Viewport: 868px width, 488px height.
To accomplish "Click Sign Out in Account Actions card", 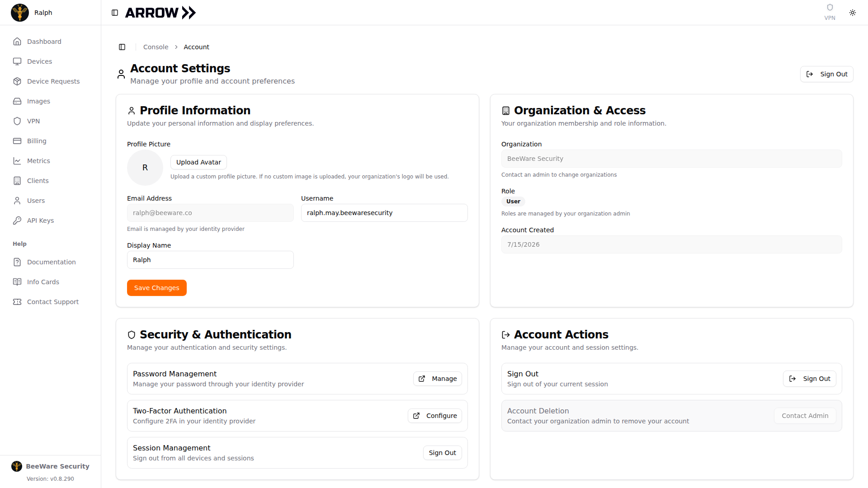I will [809, 379].
